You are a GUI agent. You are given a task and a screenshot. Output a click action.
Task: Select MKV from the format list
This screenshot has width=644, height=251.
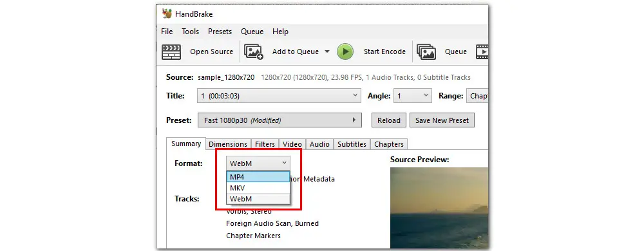pos(258,188)
